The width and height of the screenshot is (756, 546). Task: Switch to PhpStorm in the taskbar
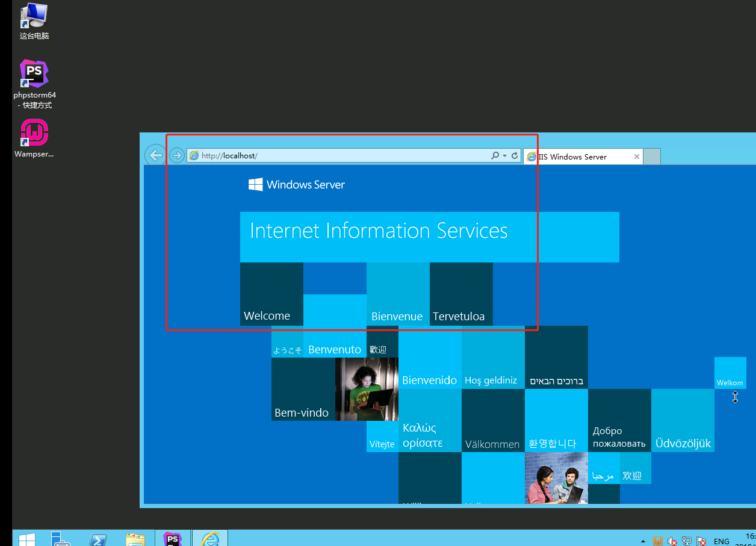pyautogui.click(x=173, y=538)
